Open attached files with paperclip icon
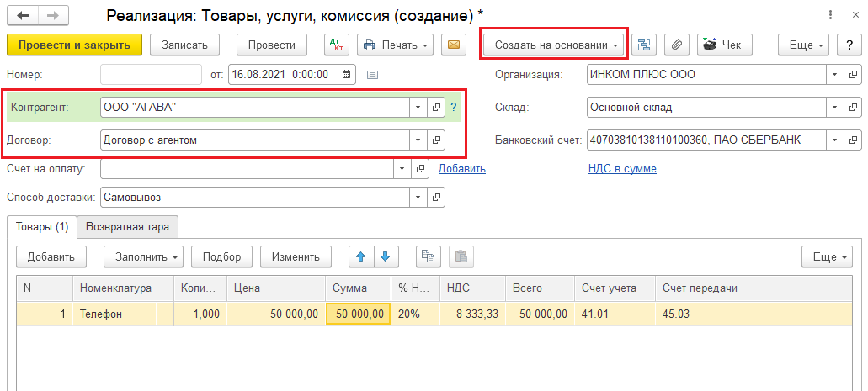The image size is (868, 391). pos(676,45)
